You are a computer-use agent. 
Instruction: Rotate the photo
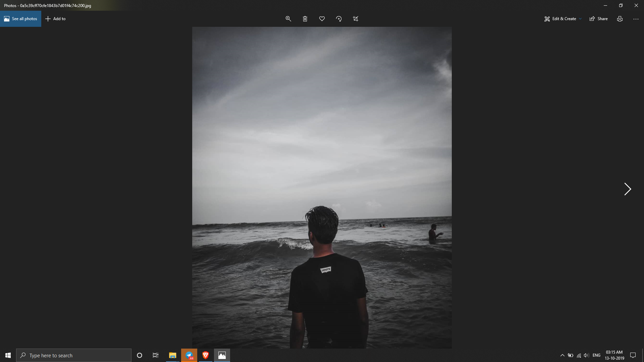(x=339, y=18)
